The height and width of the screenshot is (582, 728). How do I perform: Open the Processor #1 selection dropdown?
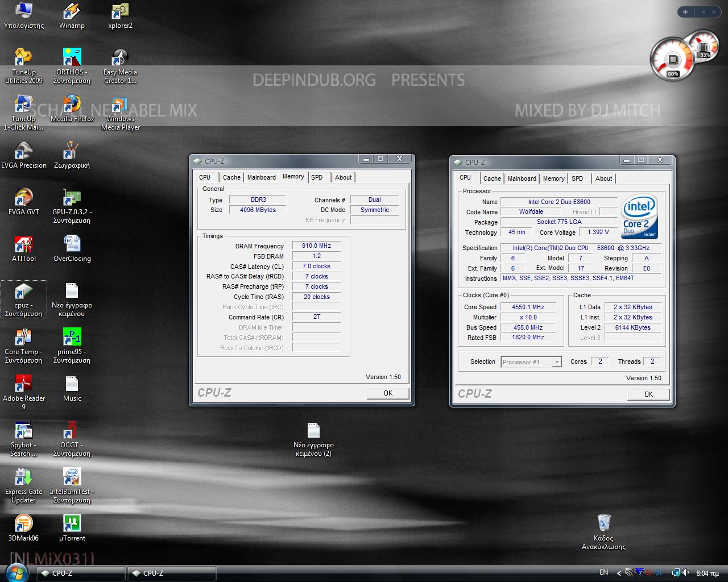pos(531,362)
